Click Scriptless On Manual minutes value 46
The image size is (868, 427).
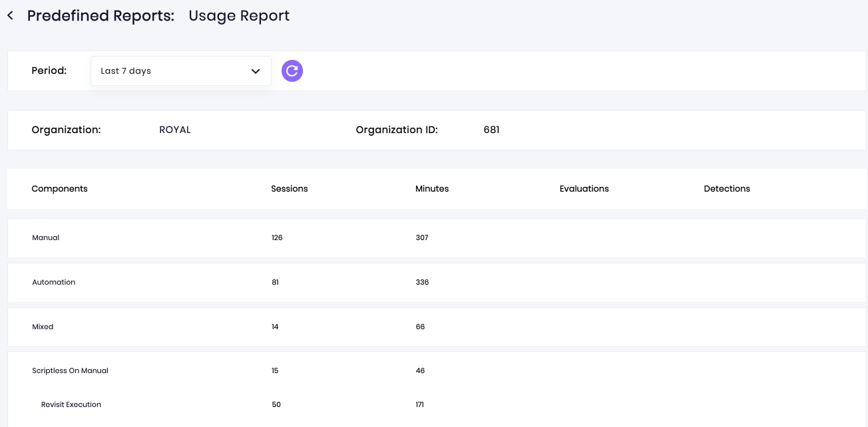tap(420, 370)
